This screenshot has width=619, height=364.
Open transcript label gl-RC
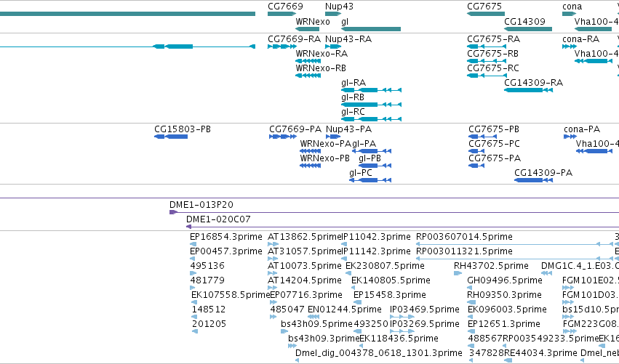[353, 112]
